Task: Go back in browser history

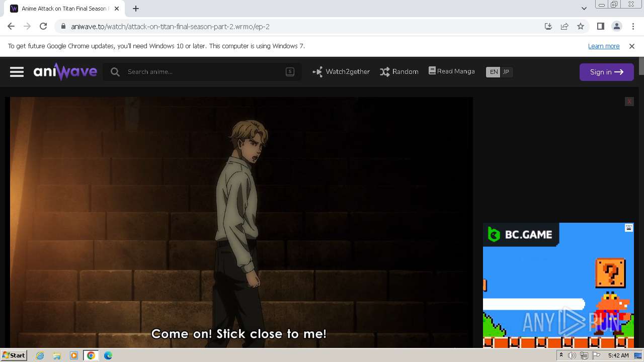Action: tap(11, 26)
